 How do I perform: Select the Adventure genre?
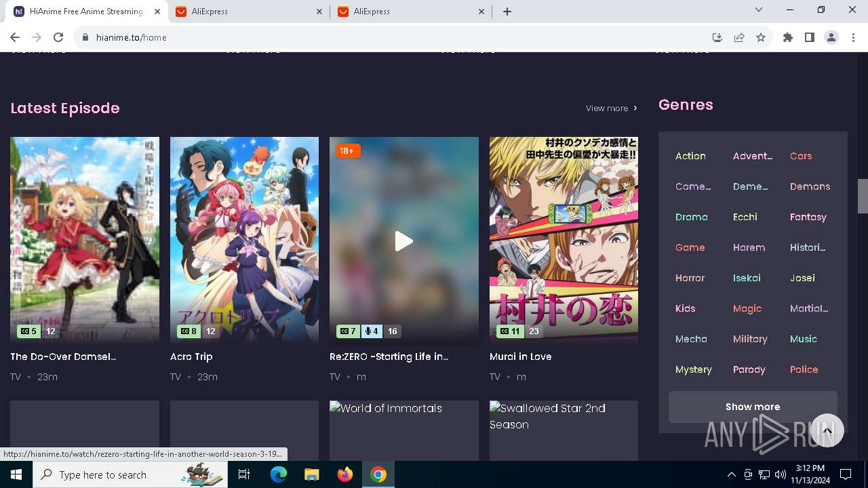(753, 156)
